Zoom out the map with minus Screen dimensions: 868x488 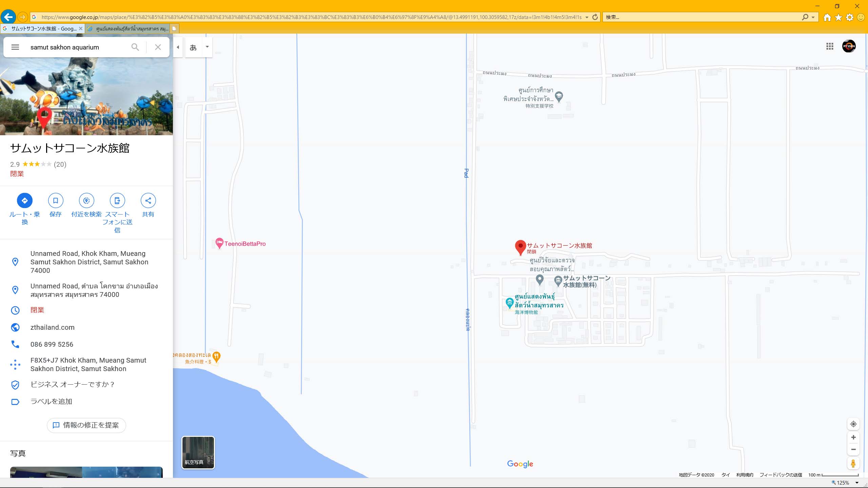(853, 449)
